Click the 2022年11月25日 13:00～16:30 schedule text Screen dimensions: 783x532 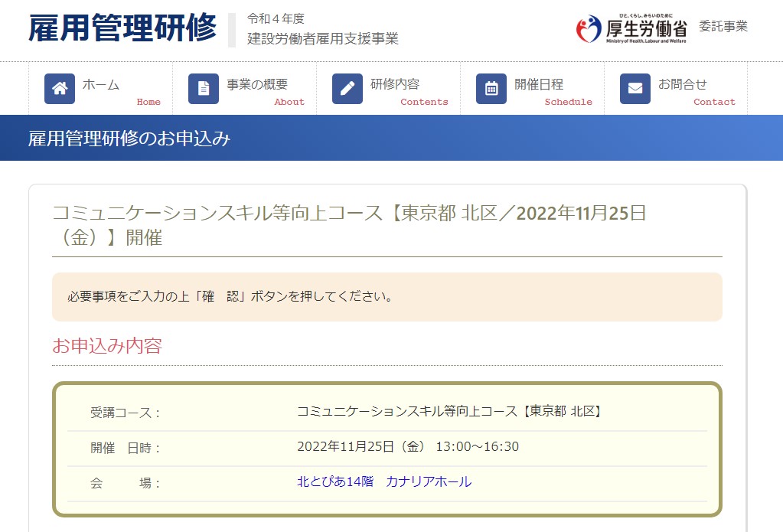click(x=407, y=446)
